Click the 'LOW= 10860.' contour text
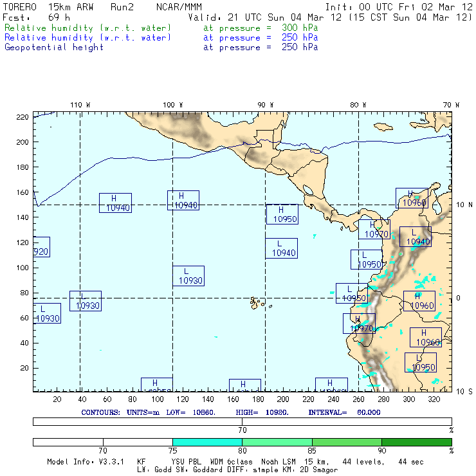This screenshot has height=476, width=476. (x=191, y=412)
